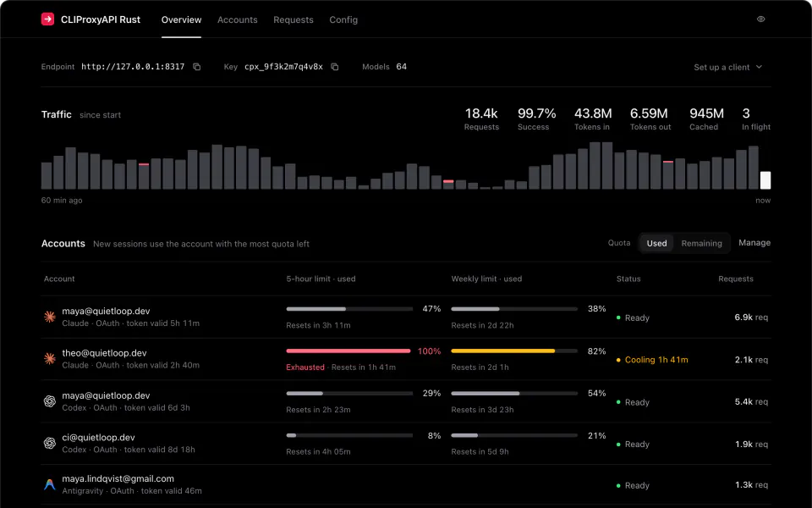This screenshot has width=812, height=508.
Task: Click Claude icon for maya@quietloop.dev row
Action: click(50, 317)
